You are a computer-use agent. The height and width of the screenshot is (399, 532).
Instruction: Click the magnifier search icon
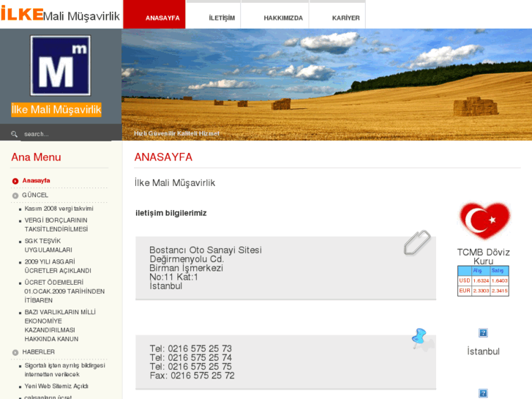point(14,134)
